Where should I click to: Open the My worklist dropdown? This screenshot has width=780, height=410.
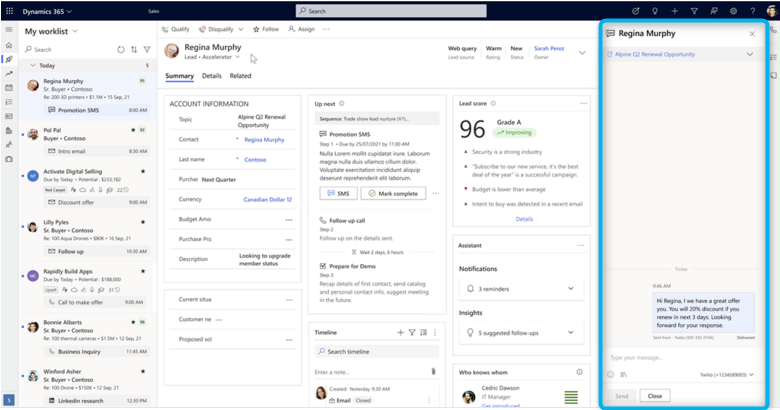coord(75,31)
